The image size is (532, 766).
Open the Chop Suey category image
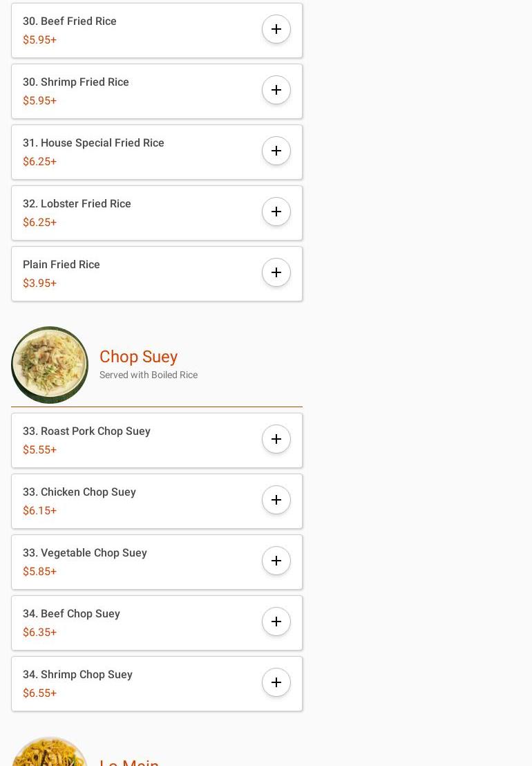click(x=50, y=365)
